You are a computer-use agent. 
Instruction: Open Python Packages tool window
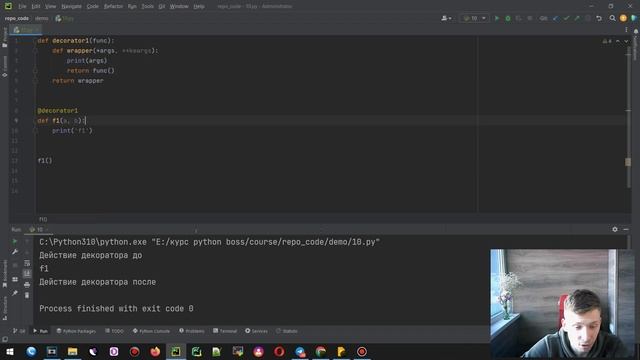(76, 331)
